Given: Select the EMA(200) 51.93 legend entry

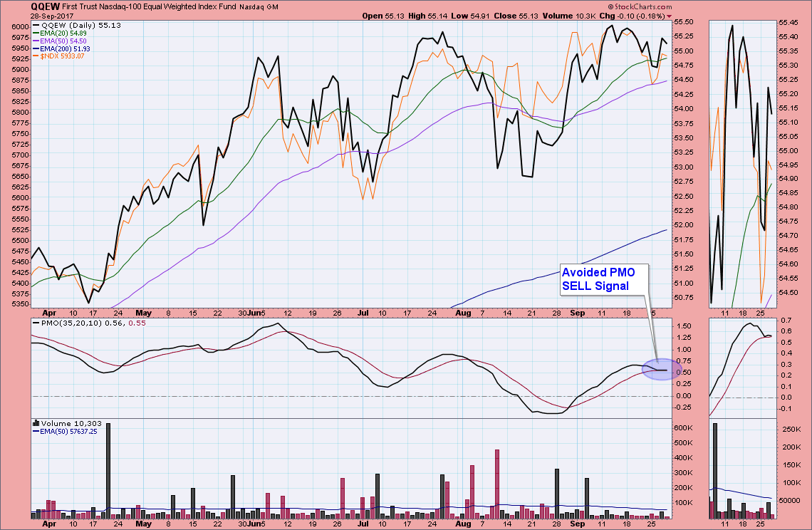Looking at the screenshot, I should click(x=62, y=48).
